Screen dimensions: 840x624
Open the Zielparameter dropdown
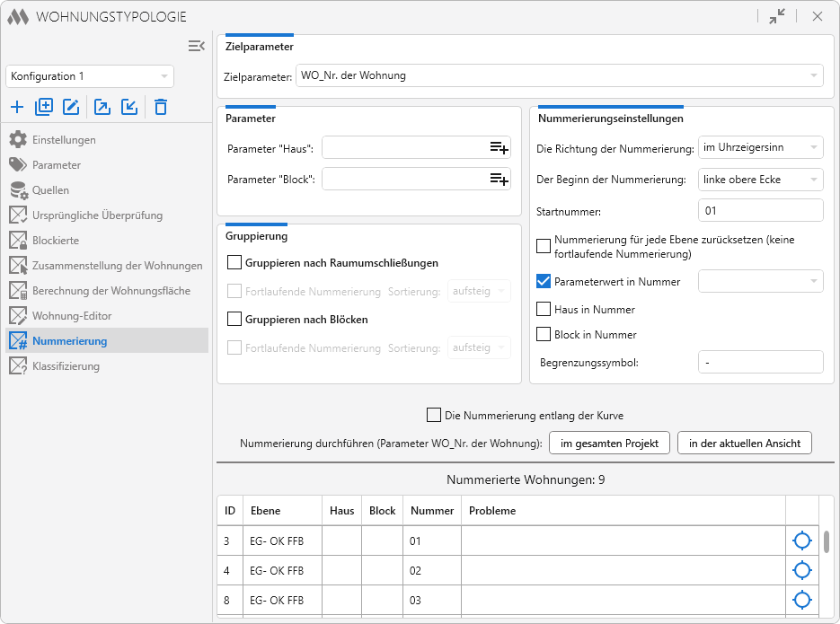pos(559,75)
